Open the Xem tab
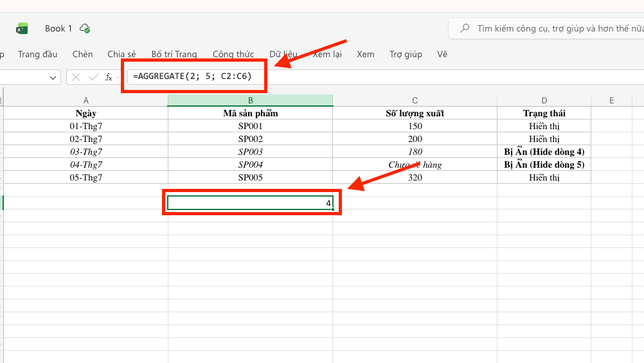This screenshot has height=363, width=644. pyautogui.click(x=366, y=54)
